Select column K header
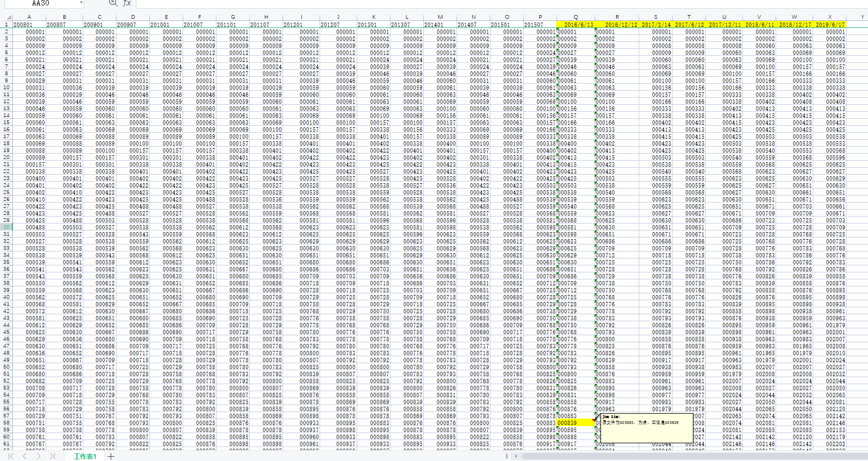Image resolution: width=868 pixels, height=461 pixels. [x=373, y=17]
